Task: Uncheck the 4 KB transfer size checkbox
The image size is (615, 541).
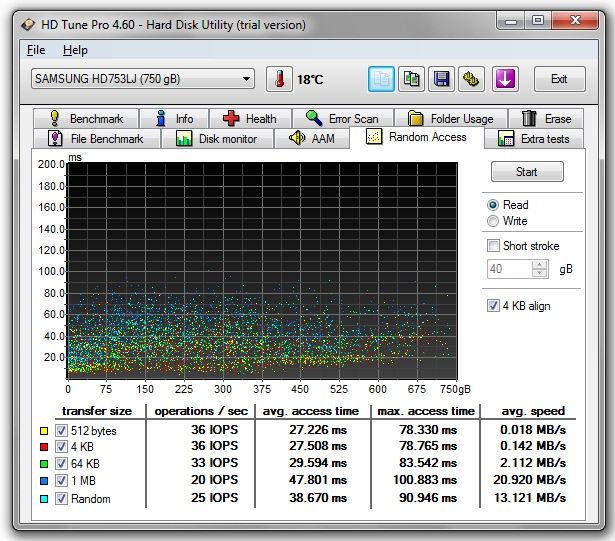Action: [61, 446]
